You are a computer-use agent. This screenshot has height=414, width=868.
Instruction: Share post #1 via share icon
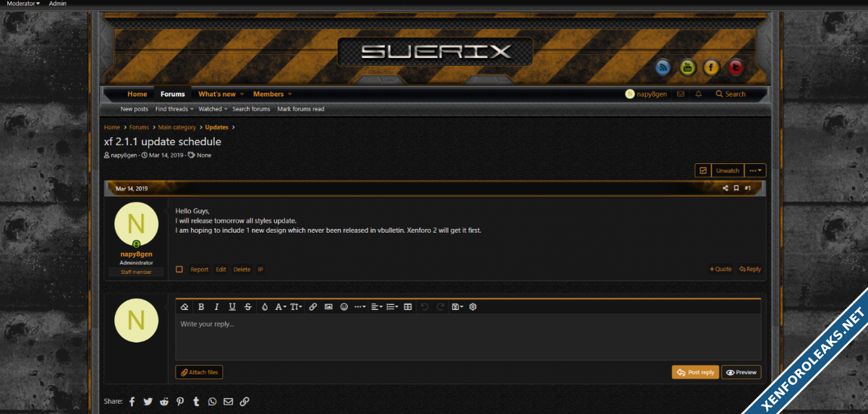tap(726, 189)
